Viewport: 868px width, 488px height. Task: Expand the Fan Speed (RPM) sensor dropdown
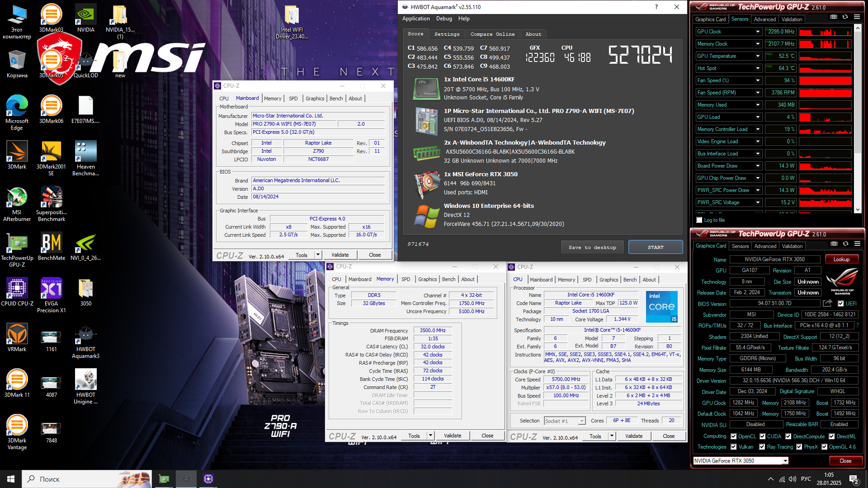(x=758, y=93)
